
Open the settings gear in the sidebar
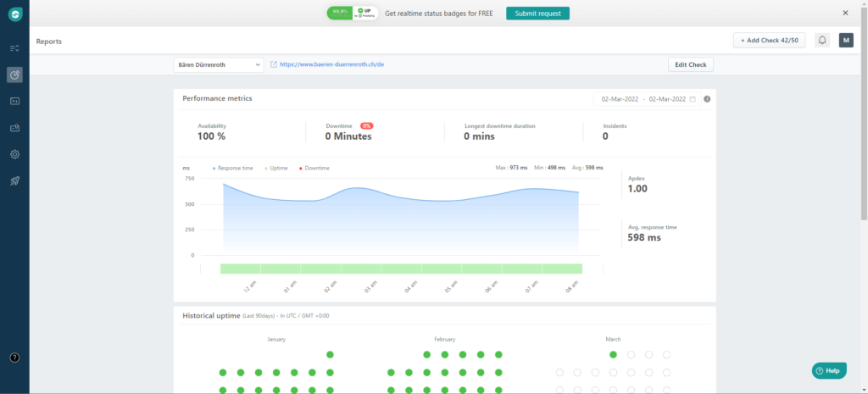coord(14,154)
